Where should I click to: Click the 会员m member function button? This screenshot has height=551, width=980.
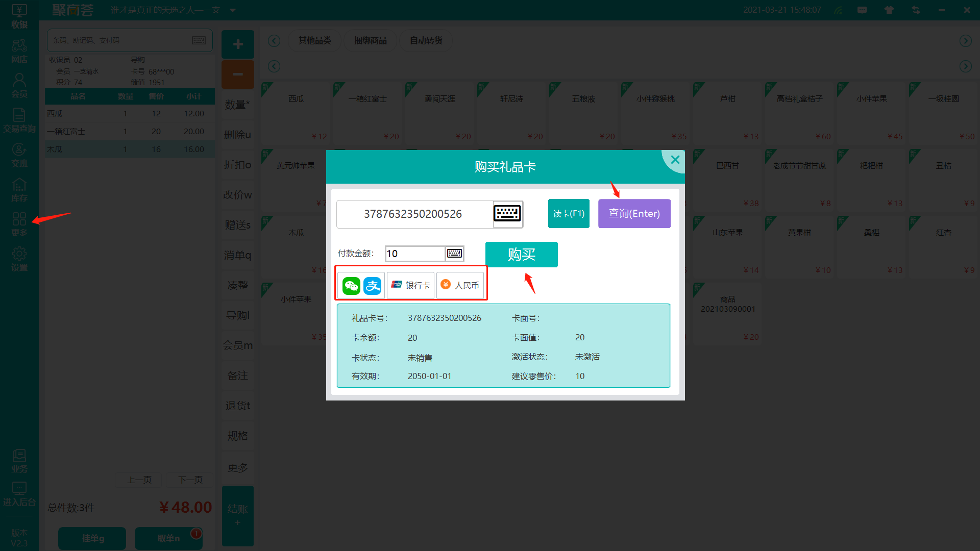[238, 345]
